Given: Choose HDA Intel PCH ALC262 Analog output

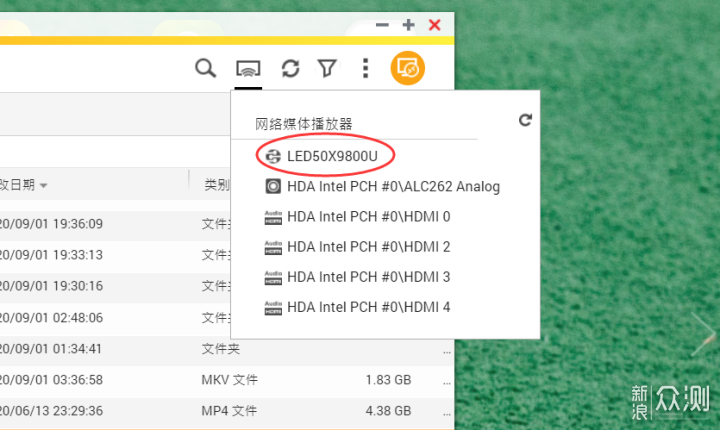Looking at the screenshot, I should click(x=382, y=187).
